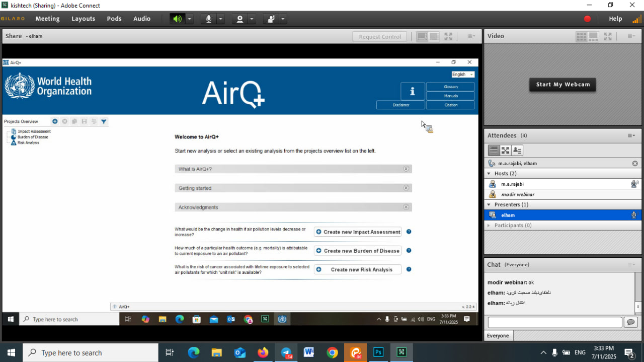The width and height of the screenshot is (644, 362).
Task: Open the Glossary button in AirQ+
Action: pos(450,87)
